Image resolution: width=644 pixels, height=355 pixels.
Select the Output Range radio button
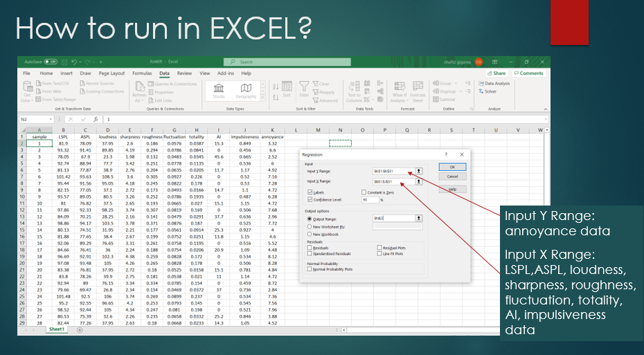310,219
